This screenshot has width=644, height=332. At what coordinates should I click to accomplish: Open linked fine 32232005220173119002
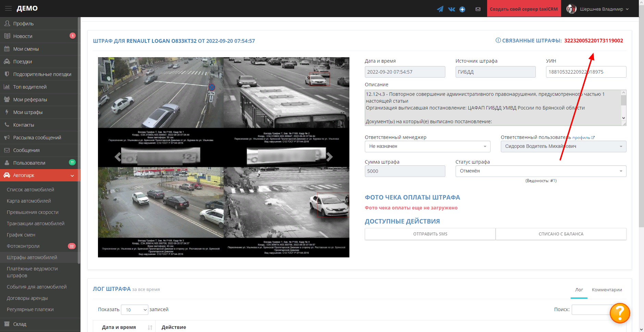pyautogui.click(x=594, y=41)
